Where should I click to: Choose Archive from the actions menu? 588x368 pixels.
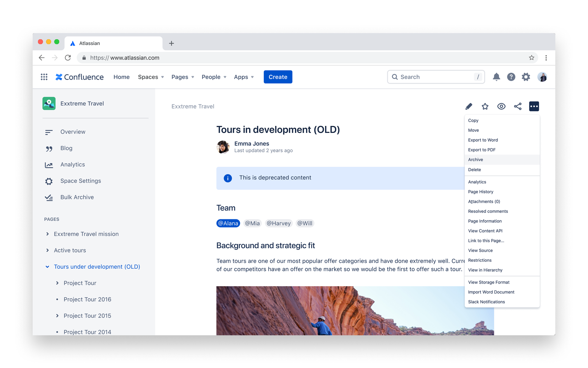click(475, 160)
